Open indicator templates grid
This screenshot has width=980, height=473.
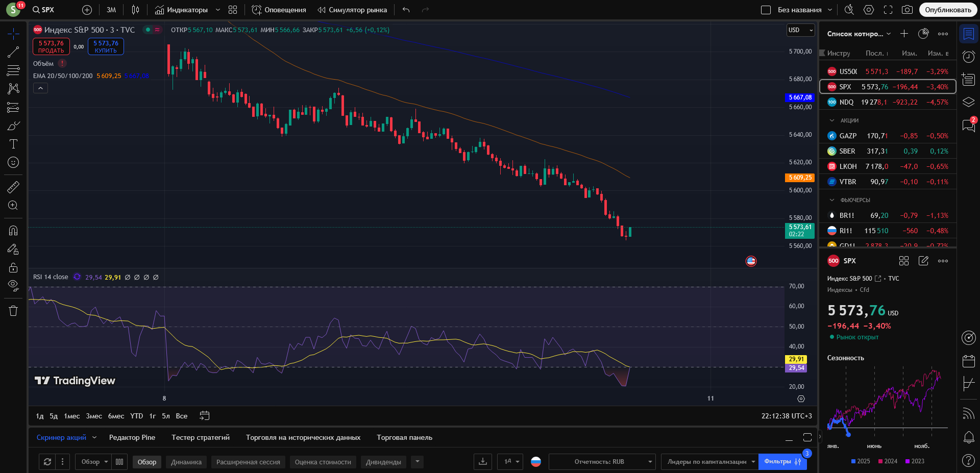click(x=233, y=10)
